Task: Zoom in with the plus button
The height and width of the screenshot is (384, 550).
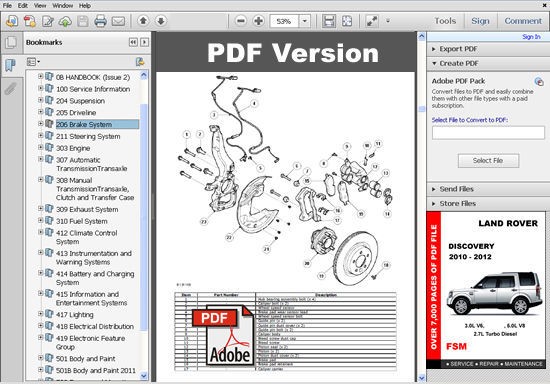Action: [x=259, y=21]
